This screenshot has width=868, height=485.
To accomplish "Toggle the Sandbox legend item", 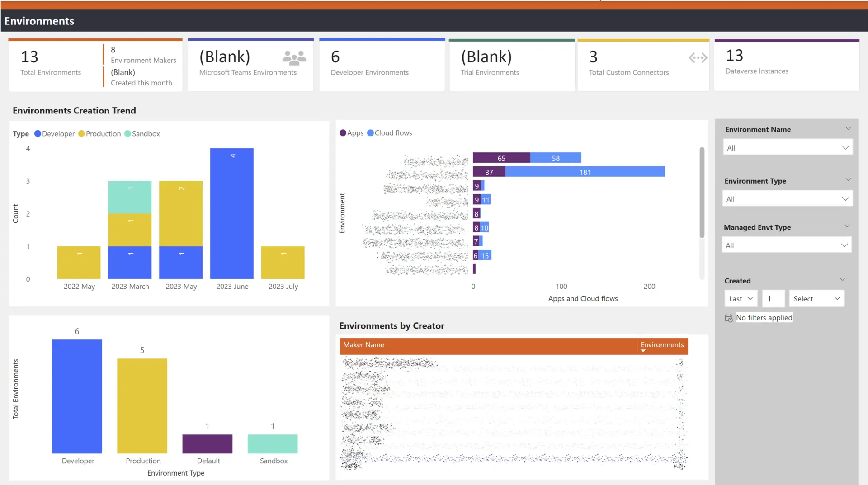I will pyautogui.click(x=142, y=134).
